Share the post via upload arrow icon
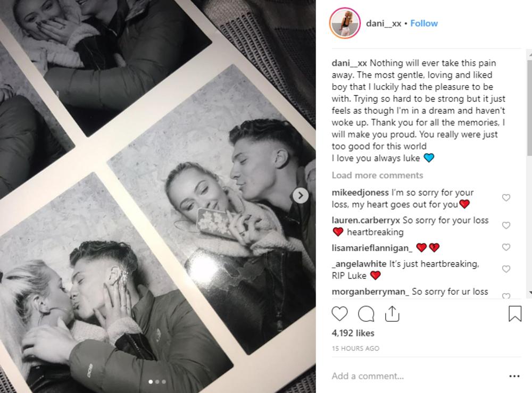The image size is (532, 393). [392, 313]
